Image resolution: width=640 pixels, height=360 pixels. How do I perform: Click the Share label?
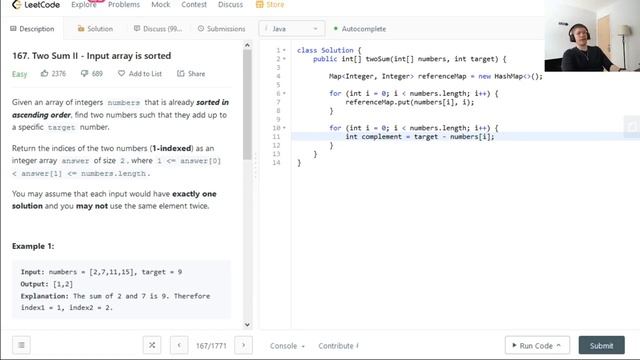[x=197, y=73]
